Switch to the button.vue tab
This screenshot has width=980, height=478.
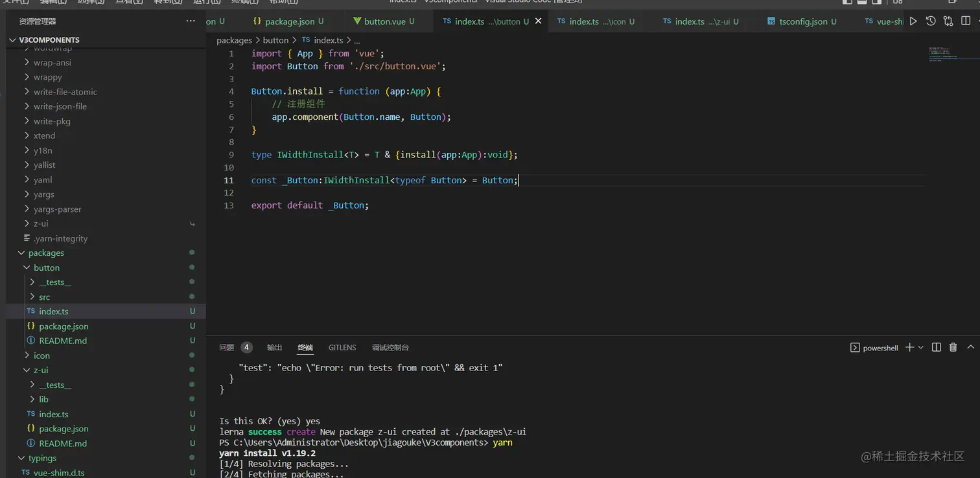coord(384,21)
